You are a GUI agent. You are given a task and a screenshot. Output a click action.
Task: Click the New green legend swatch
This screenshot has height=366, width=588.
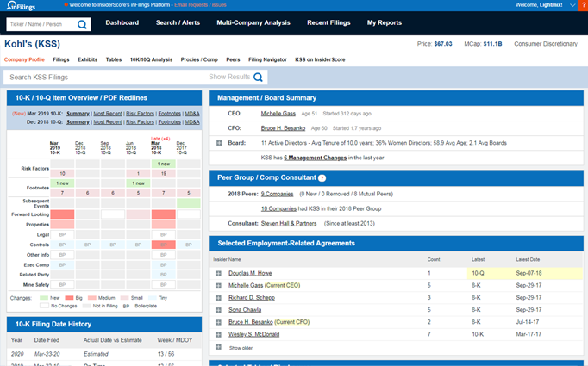(x=44, y=298)
